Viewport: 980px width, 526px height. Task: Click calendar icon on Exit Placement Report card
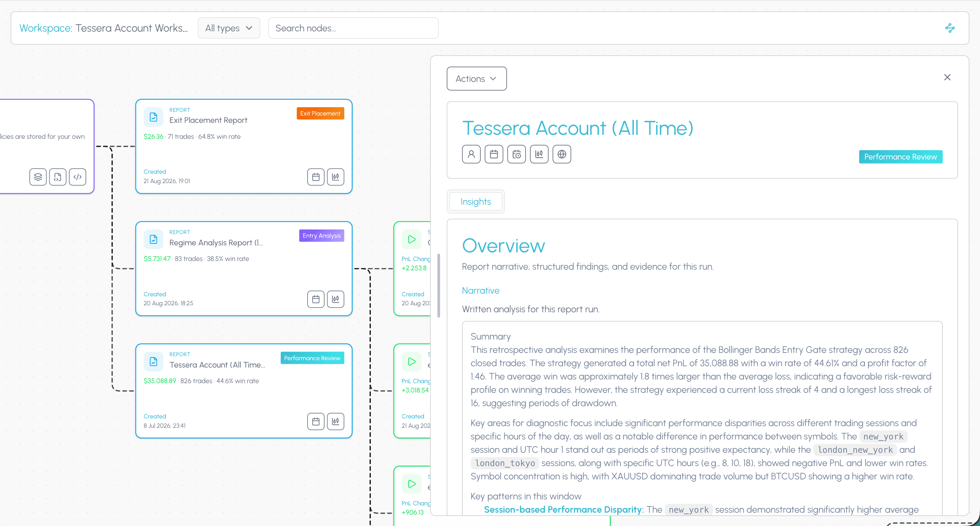[315, 177]
